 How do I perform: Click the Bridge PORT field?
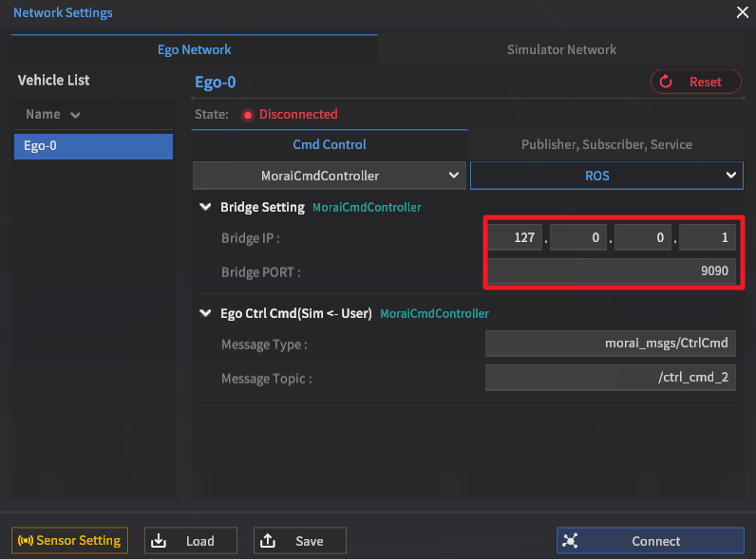(x=610, y=271)
